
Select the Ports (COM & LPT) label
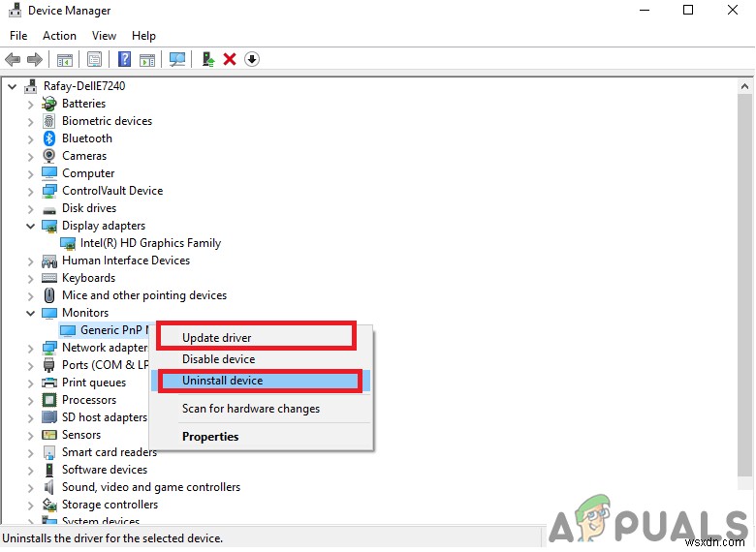[105, 365]
